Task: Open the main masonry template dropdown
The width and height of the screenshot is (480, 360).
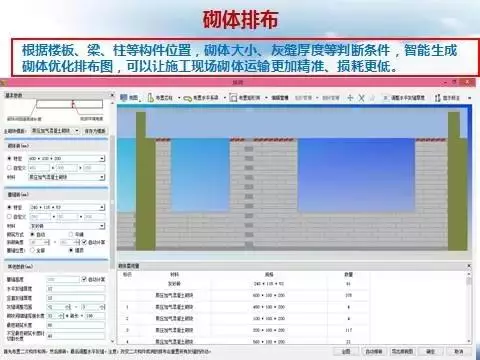Action: coord(55,131)
